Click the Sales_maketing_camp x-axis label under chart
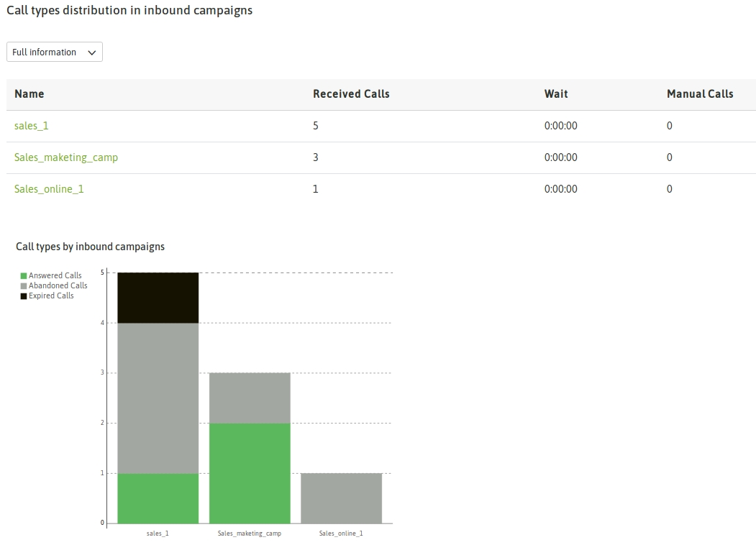This screenshot has width=756, height=545. point(250,533)
